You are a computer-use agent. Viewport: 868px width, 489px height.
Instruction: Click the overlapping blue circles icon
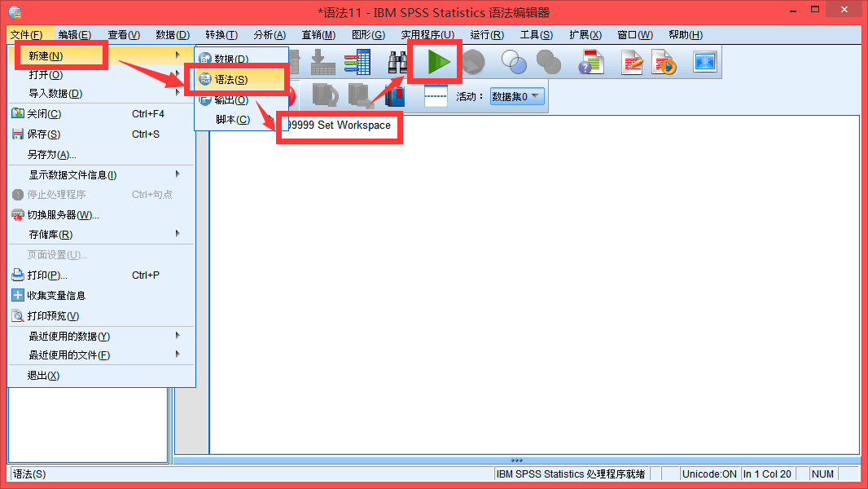(x=515, y=62)
